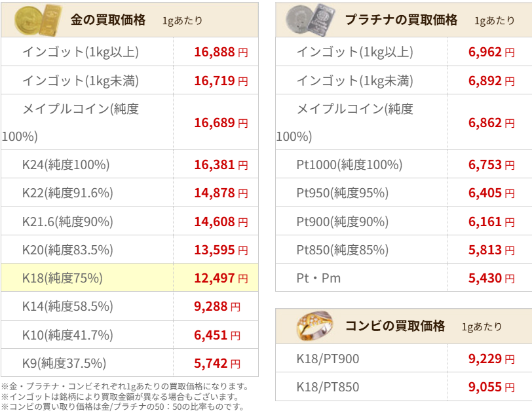Click the K18/PT900 combi row

coord(404,359)
